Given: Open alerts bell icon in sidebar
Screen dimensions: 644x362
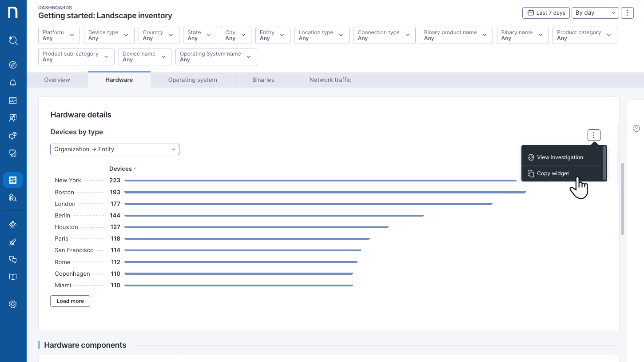Looking at the screenshot, I should point(13,83).
